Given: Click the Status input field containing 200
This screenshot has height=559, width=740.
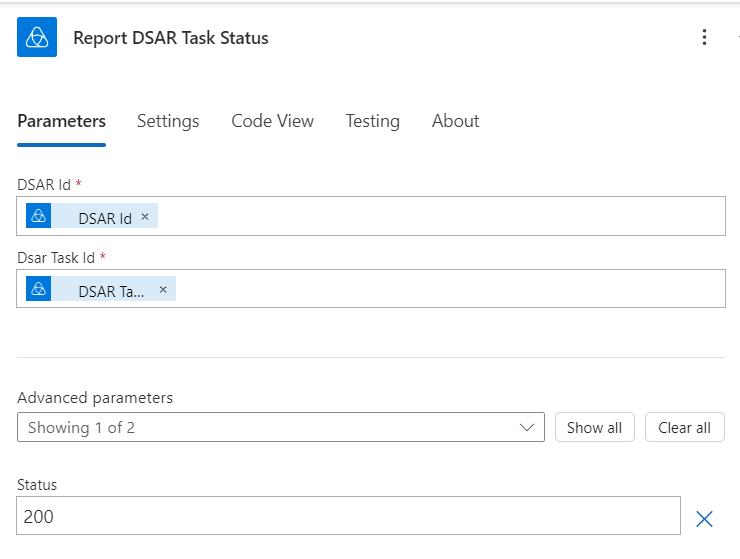Looking at the screenshot, I should (348, 517).
